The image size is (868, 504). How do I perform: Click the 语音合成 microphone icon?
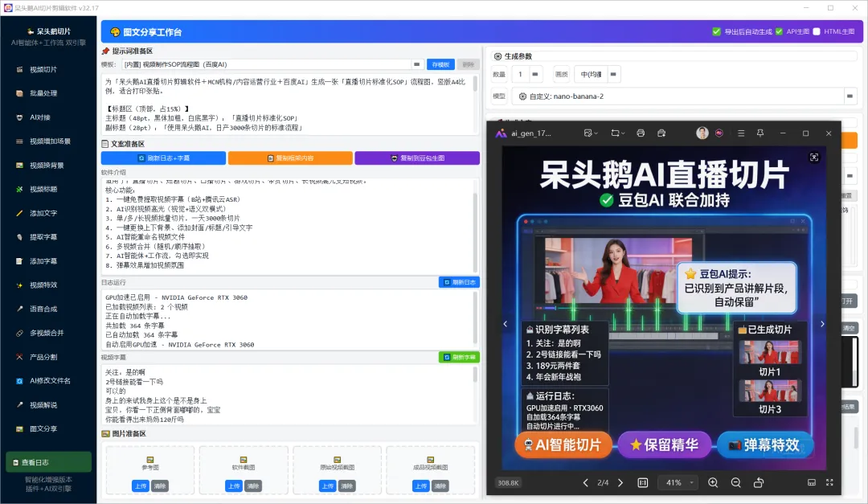pyautogui.click(x=19, y=309)
